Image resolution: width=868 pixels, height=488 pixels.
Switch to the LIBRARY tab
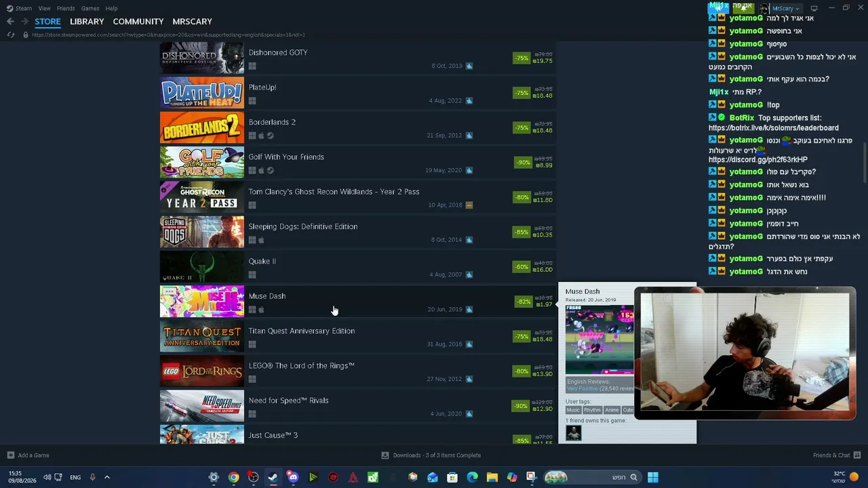[x=87, y=22]
